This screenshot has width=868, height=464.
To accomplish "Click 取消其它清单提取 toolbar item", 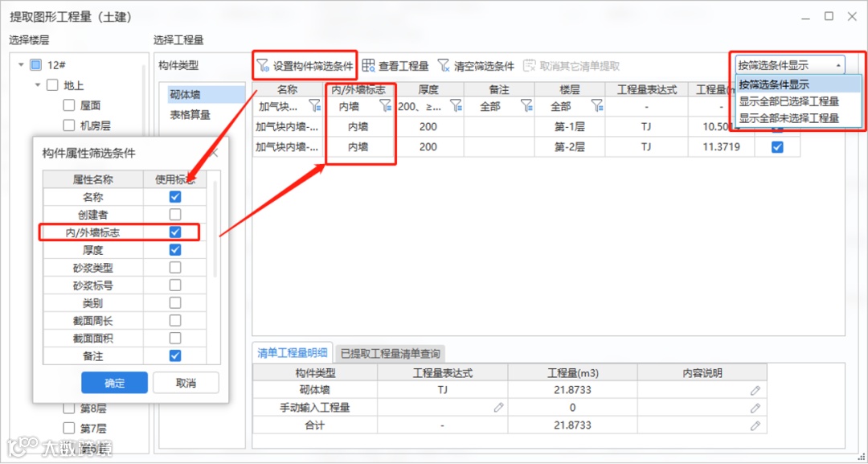I will click(571, 66).
